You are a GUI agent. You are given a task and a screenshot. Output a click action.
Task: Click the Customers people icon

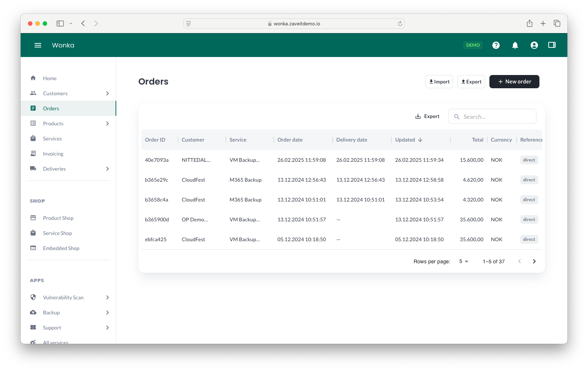coord(33,93)
